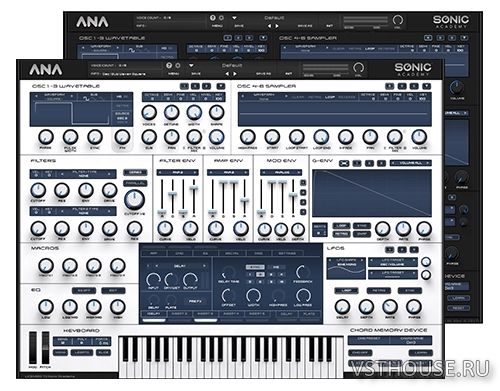Image resolution: width=500 pixels, height=391 pixels.
Task: Open OSC 4-6 Sampler dropdown arrow in front window
Action: pyautogui.click(x=426, y=86)
